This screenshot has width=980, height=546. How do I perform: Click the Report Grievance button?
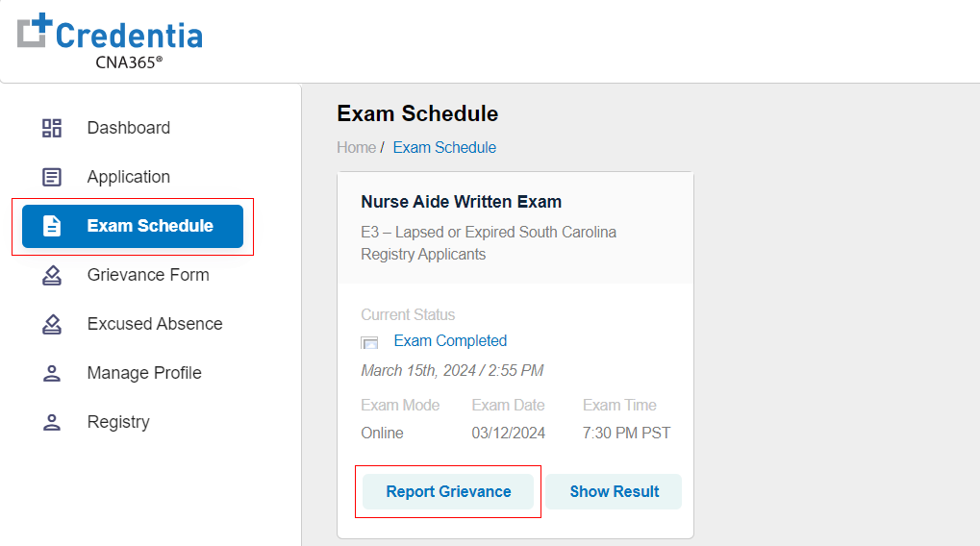pyautogui.click(x=448, y=491)
